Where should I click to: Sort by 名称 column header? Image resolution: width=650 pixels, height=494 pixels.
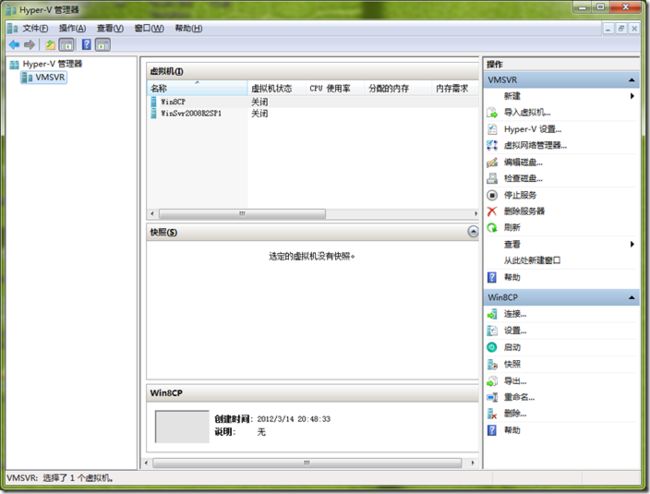(197, 88)
